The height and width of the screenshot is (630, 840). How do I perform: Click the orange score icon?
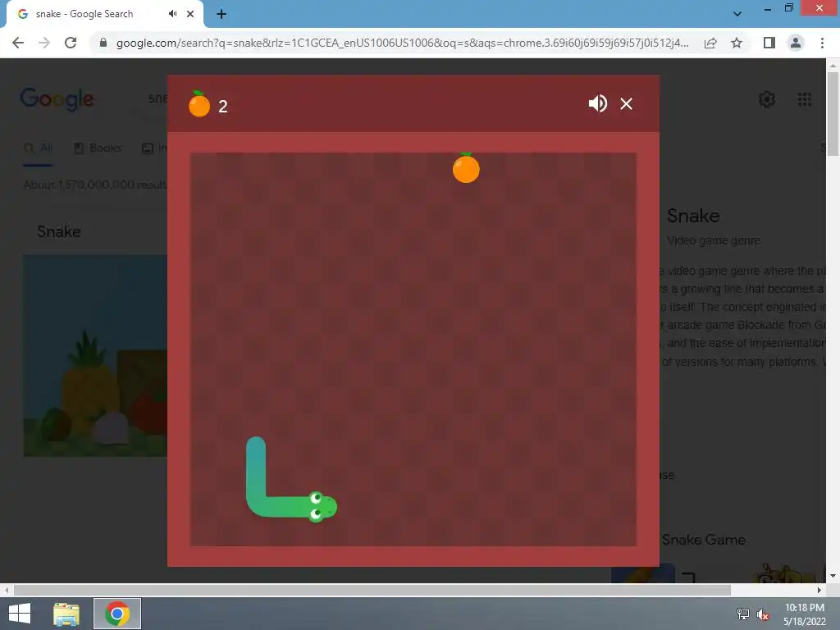click(199, 104)
